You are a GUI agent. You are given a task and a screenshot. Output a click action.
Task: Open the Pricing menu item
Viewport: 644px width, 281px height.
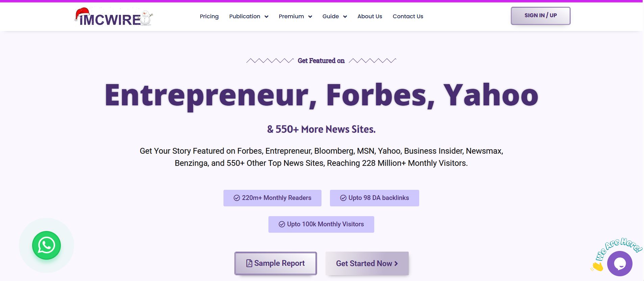click(209, 16)
